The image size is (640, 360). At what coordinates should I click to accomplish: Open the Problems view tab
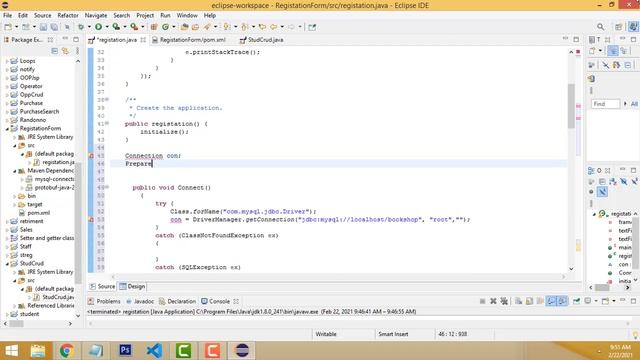click(104, 302)
